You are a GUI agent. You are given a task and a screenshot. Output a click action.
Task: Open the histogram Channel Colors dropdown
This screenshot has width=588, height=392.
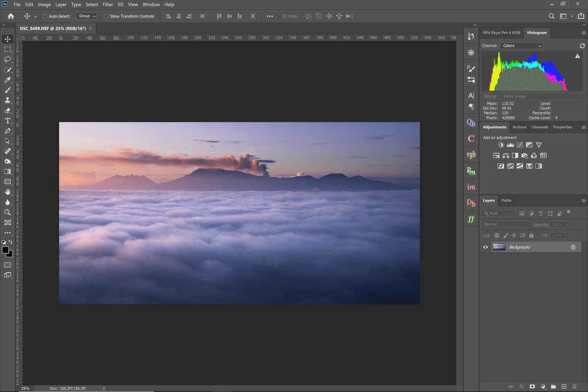point(522,46)
